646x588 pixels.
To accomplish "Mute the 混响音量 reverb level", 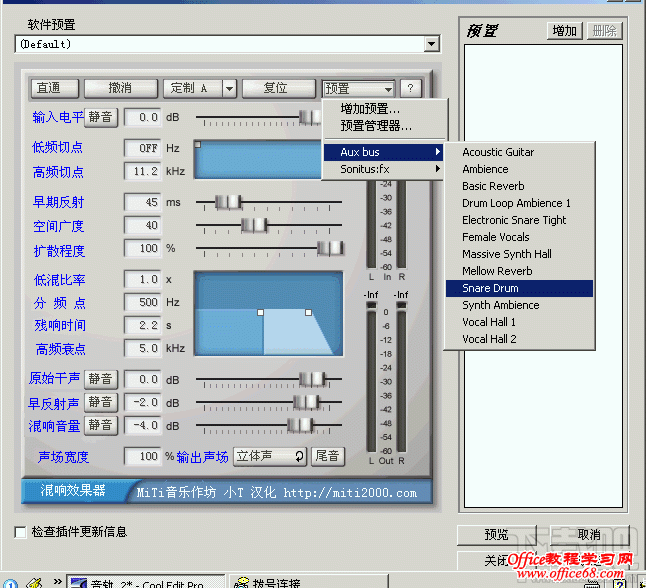I will [x=101, y=425].
